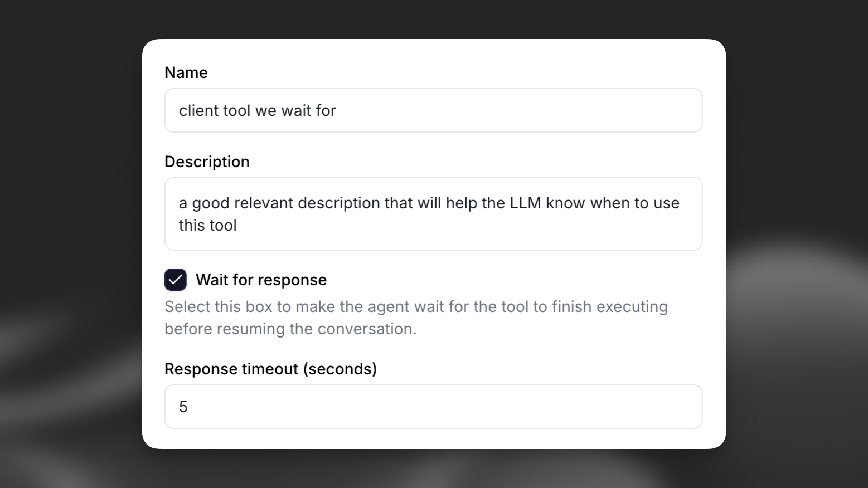Viewport: 868px width, 488px height.
Task: Select the timeout value '5'
Action: (182, 407)
